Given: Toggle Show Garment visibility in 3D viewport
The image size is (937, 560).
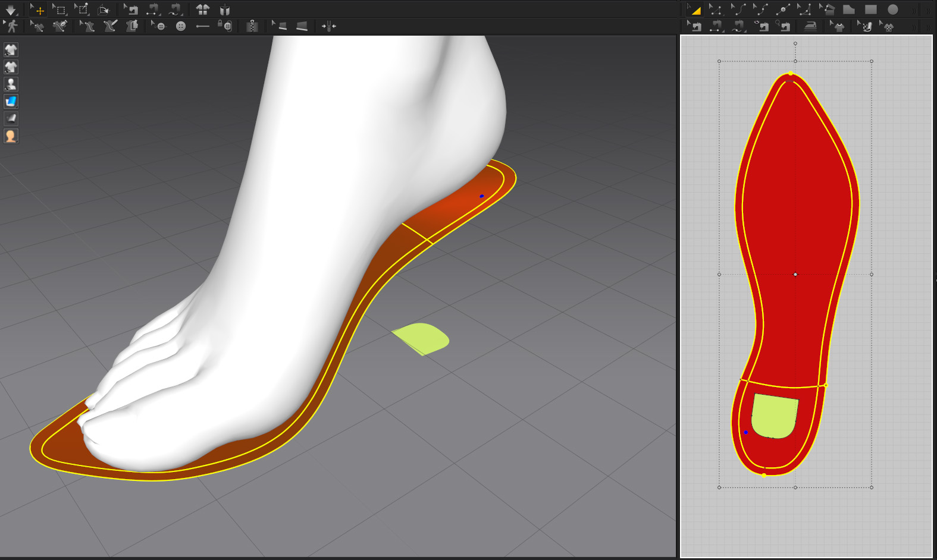Looking at the screenshot, I should coord(11,49).
